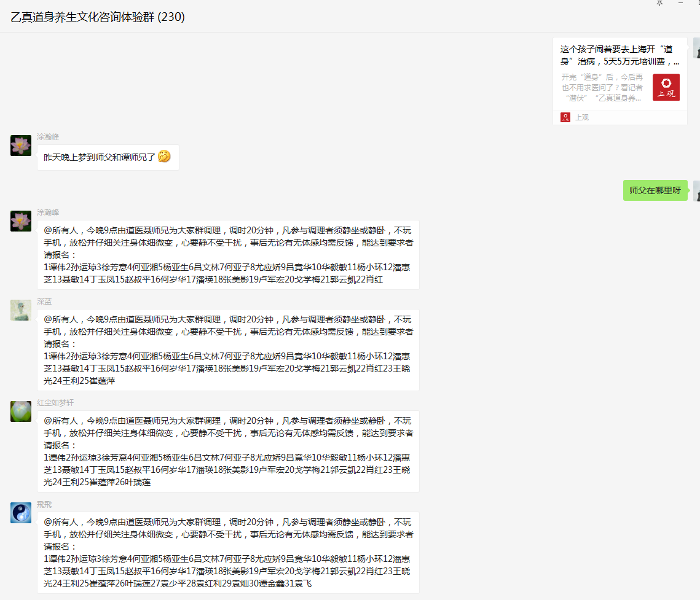Click the small 上观 source icon

[565, 117]
